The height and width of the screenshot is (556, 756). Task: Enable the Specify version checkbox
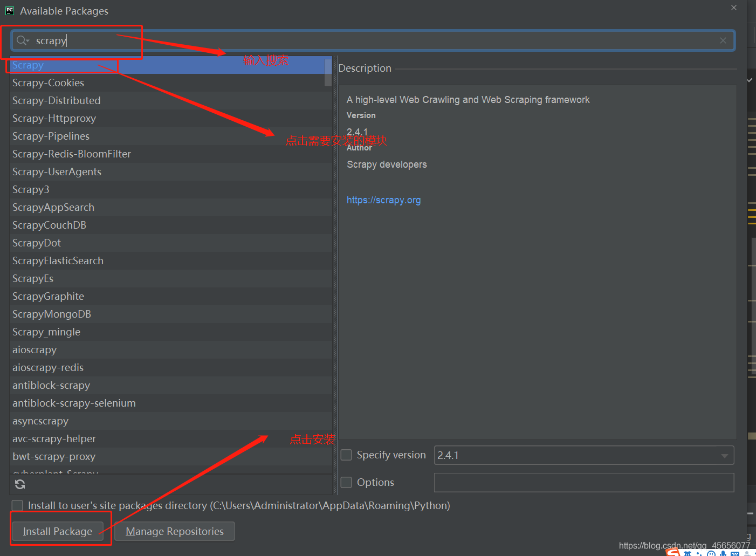coord(346,455)
